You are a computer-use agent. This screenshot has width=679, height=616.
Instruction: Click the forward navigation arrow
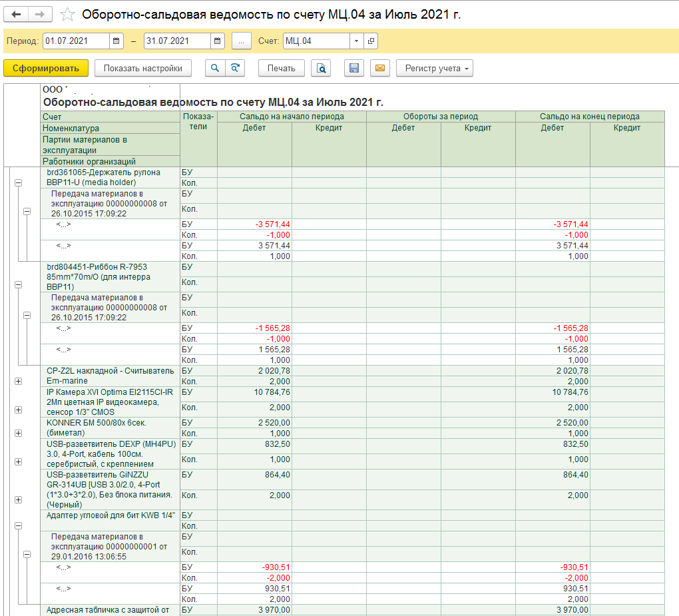40,15
